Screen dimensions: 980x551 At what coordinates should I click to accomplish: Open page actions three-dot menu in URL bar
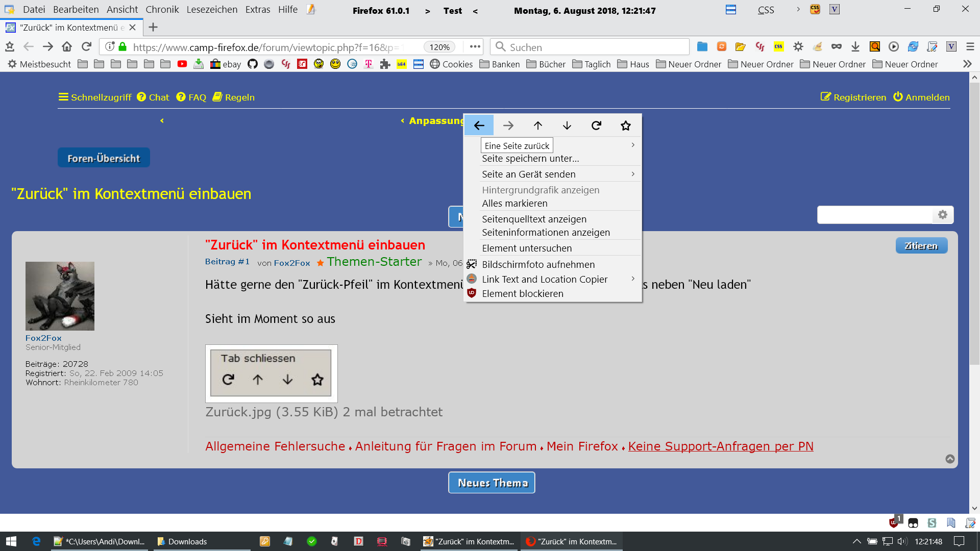pyautogui.click(x=475, y=47)
